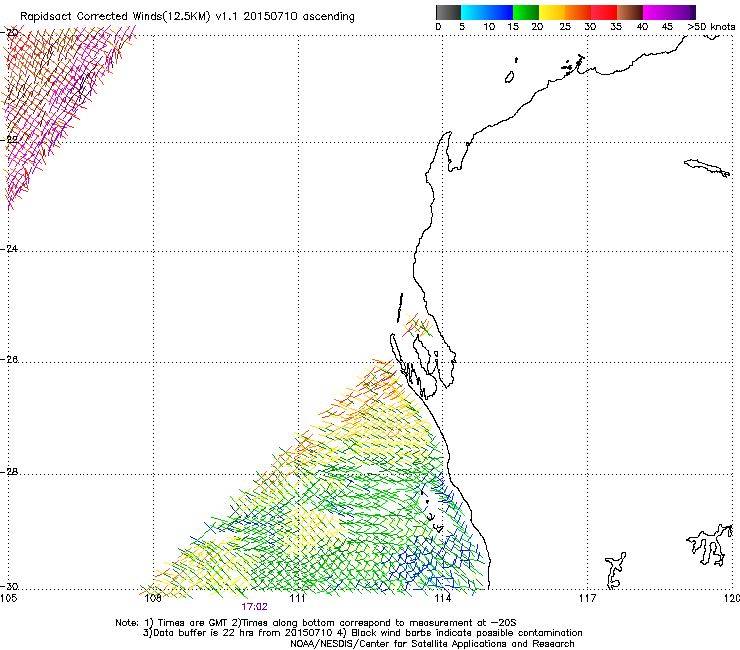Click the orange 25-30 knots color swatch
740x650 pixels.
pos(578,12)
